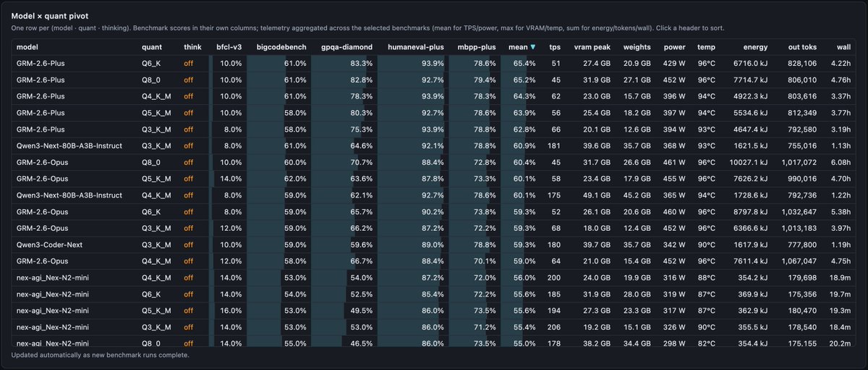Click the vram peak header
This screenshot has height=370, width=868.
coord(593,47)
